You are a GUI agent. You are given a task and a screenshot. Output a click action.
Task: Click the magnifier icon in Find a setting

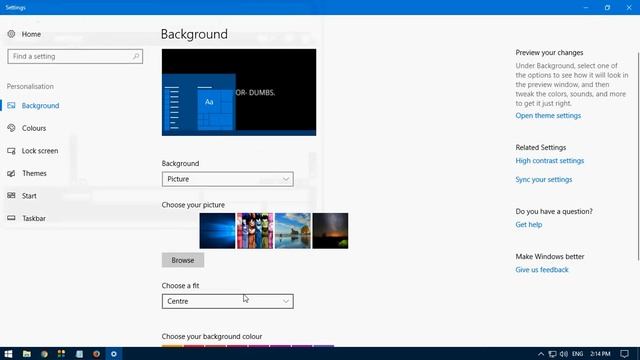pyautogui.click(x=136, y=56)
